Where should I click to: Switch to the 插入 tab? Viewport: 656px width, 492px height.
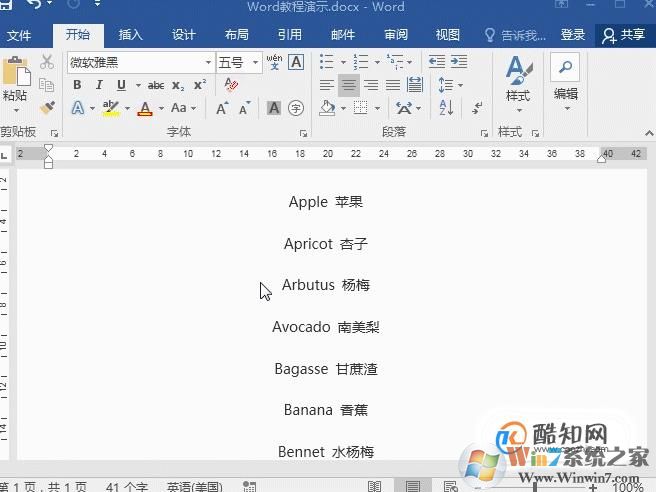tap(131, 35)
